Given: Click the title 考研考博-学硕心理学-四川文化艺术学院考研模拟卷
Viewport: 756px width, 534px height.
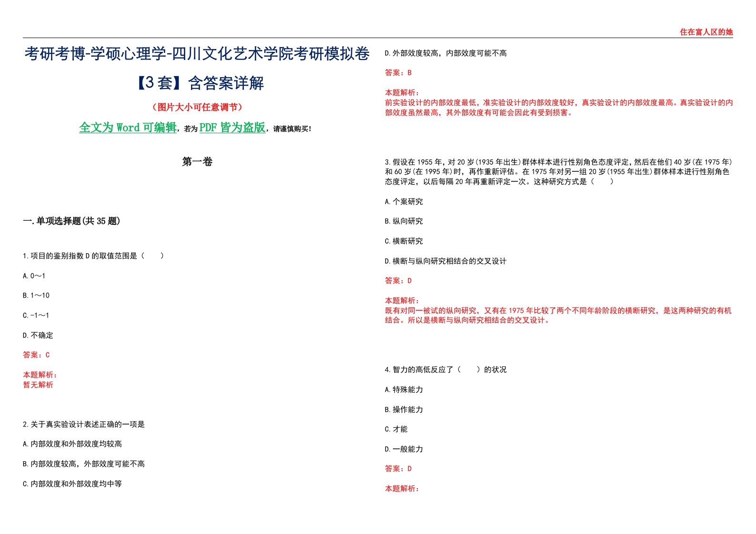Looking at the screenshot, I should point(197,54).
